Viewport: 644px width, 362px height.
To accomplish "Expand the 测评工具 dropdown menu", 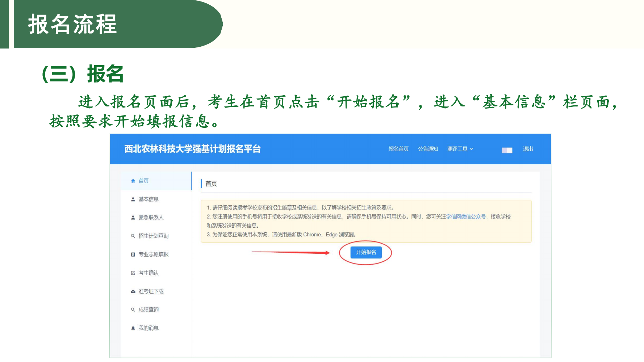I will point(460,149).
